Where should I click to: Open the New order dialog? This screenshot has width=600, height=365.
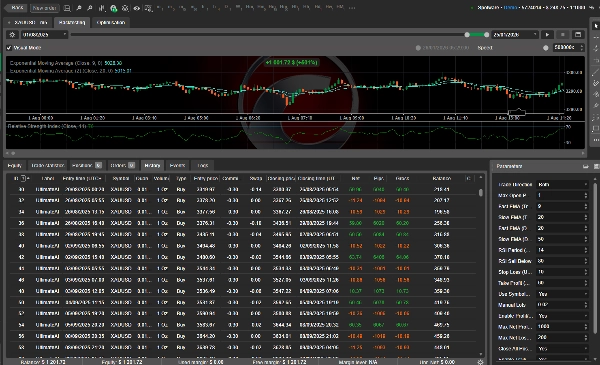click(x=44, y=8)
